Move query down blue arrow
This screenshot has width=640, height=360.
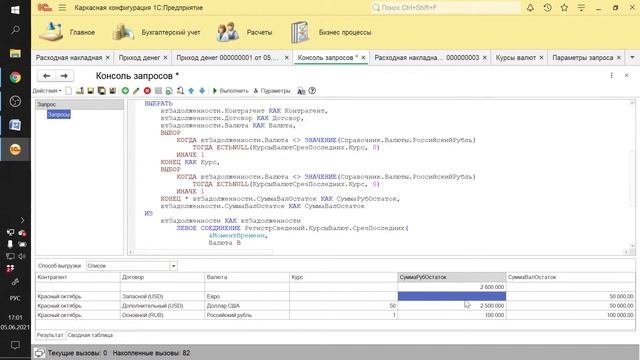[x=202, y=91]
